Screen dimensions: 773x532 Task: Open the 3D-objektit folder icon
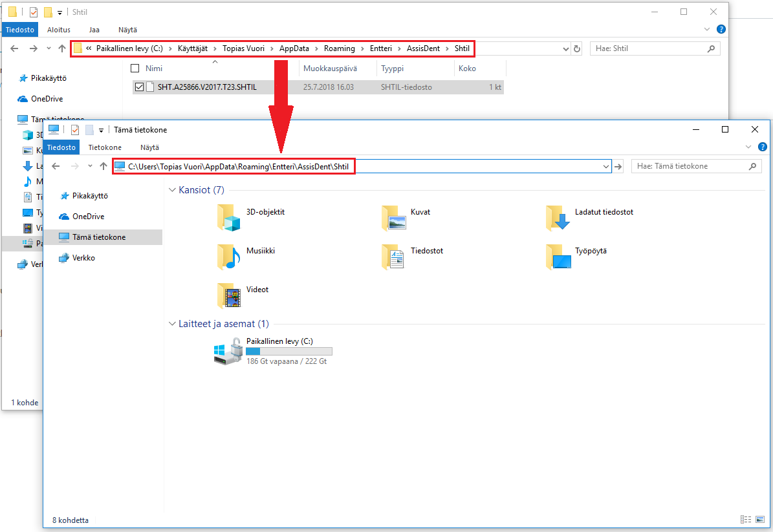229,218
